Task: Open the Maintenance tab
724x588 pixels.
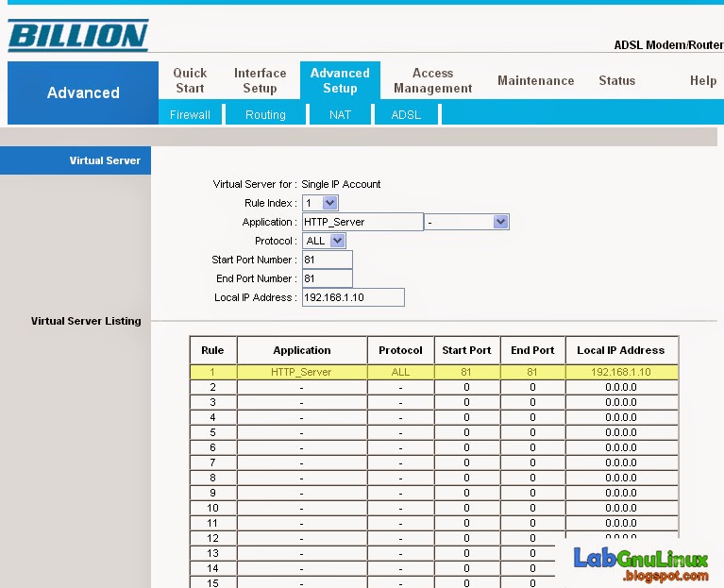Action: click(535, 80)
